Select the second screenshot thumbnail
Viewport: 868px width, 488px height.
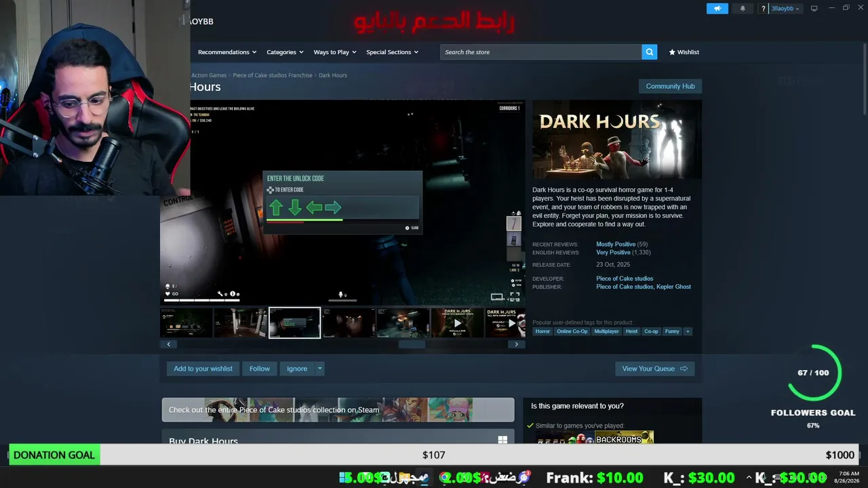tap(240, 323)
